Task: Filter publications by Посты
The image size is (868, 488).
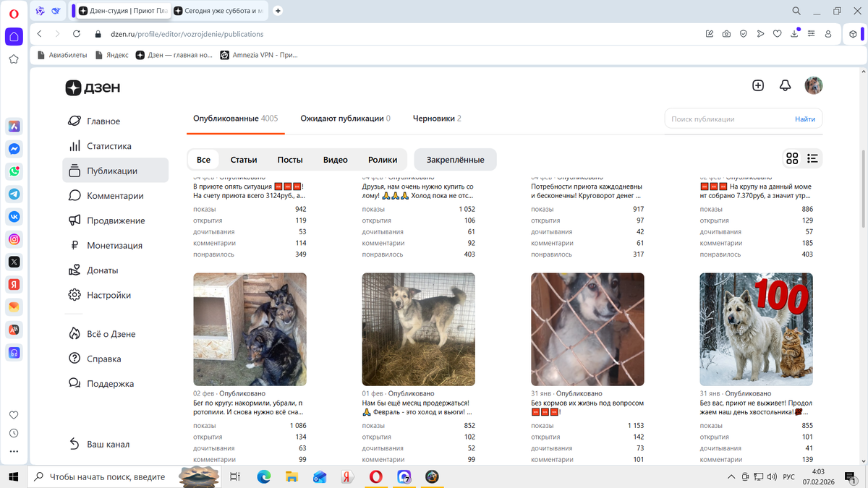Action: [x=290, y=160]
